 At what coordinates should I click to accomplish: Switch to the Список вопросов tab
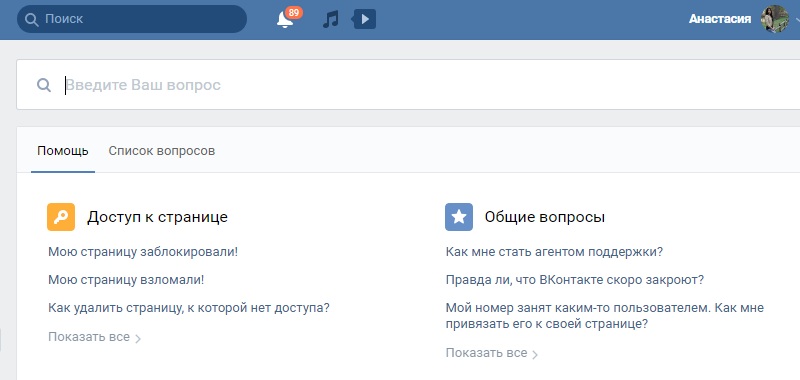(x=162, y=151)
